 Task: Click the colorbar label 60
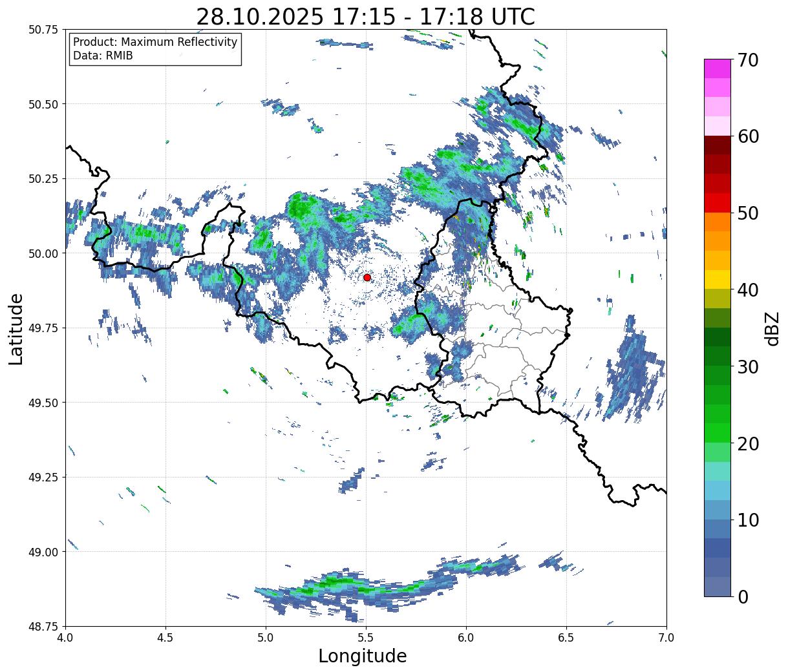[x=747, y=136]
